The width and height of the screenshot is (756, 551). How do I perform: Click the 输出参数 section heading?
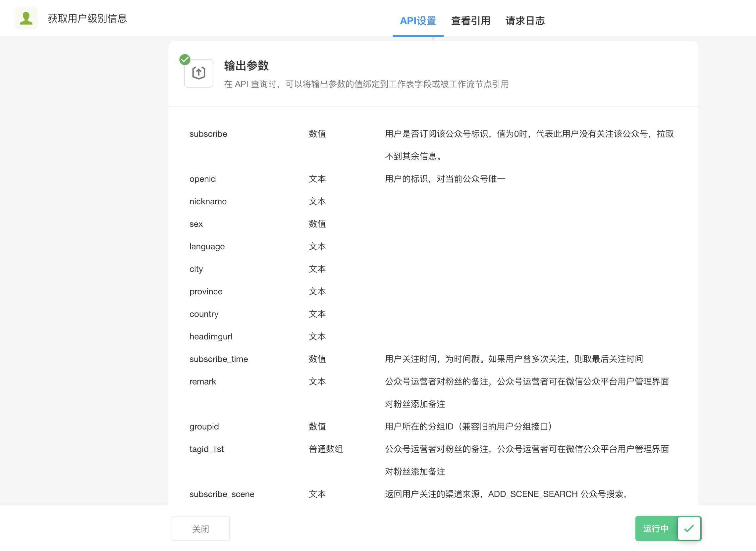click(x=246, y=65)
